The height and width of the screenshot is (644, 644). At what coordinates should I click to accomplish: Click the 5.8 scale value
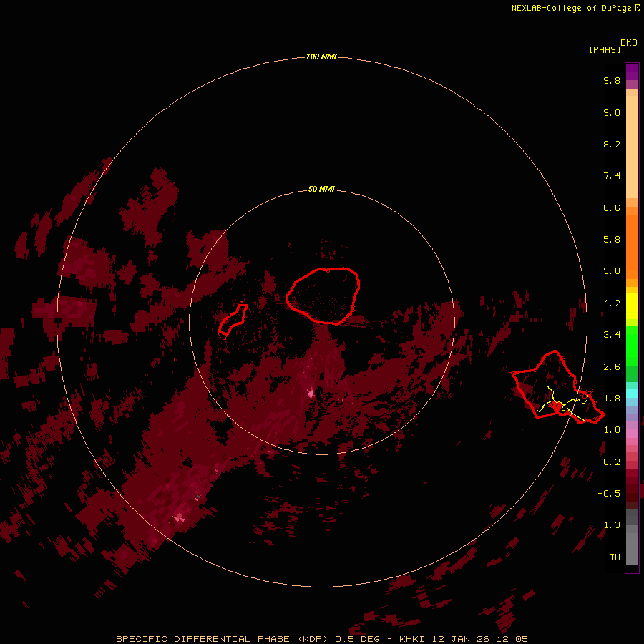pos(612,240)
